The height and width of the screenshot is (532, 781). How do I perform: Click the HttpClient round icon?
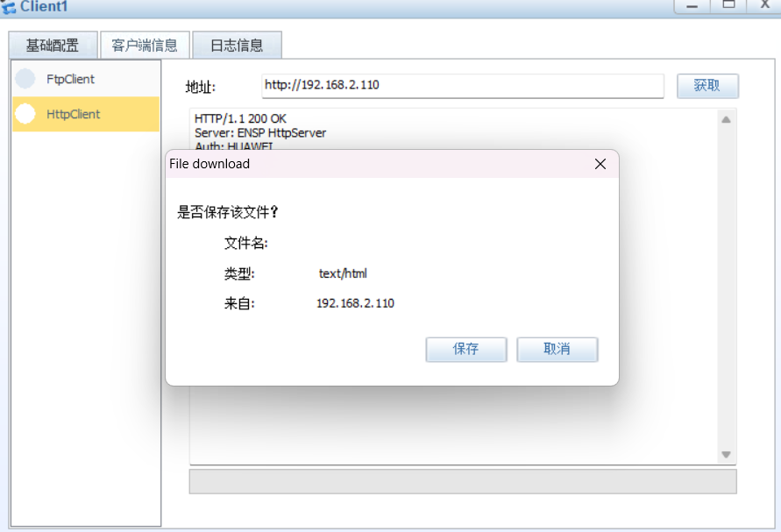coord(25,114)
